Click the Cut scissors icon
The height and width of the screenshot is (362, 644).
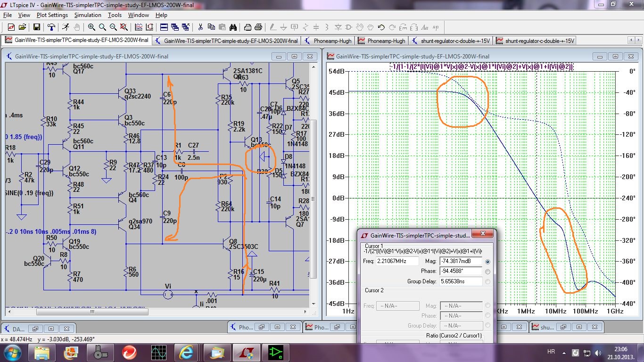(x=200, y=27)
